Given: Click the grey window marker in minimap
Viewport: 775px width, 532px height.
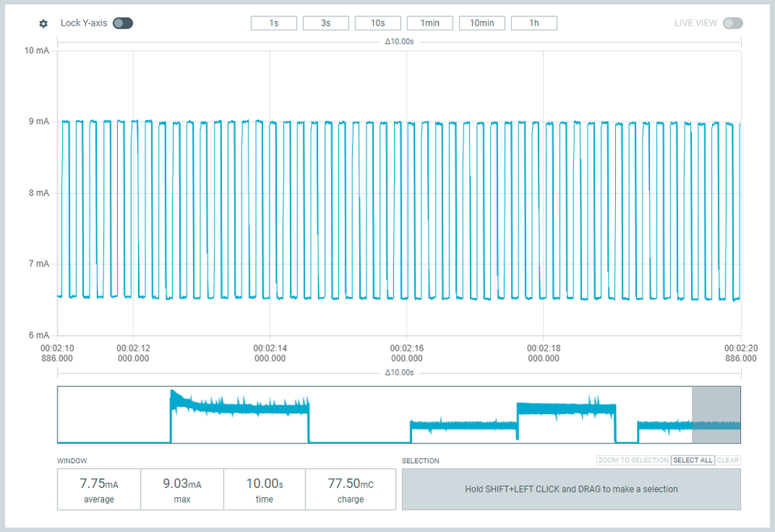Looking at the screenshot, I should pyautogui.click(x=716, y=415).
